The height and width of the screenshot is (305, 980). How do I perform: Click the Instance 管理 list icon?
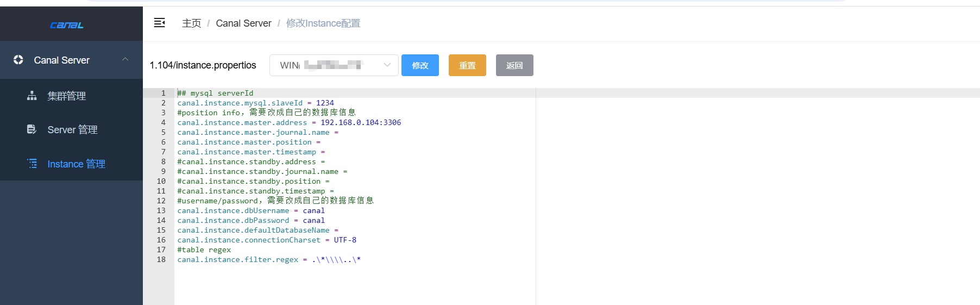[32, 164]
